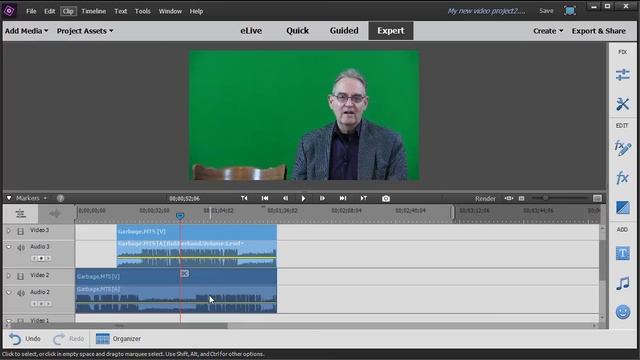
Task: Switch to the Quick view tab
Action: pyautogui.click(x=298, y=31)
